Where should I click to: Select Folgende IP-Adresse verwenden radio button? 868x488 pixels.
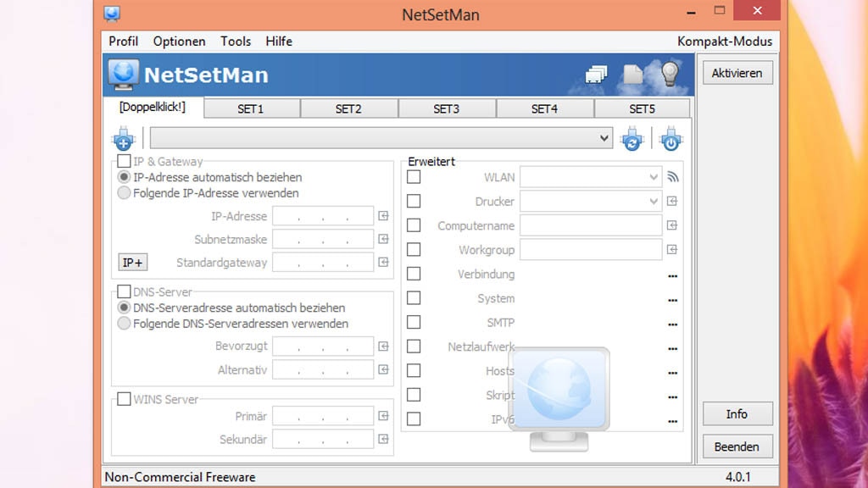[x=124, y=192]
